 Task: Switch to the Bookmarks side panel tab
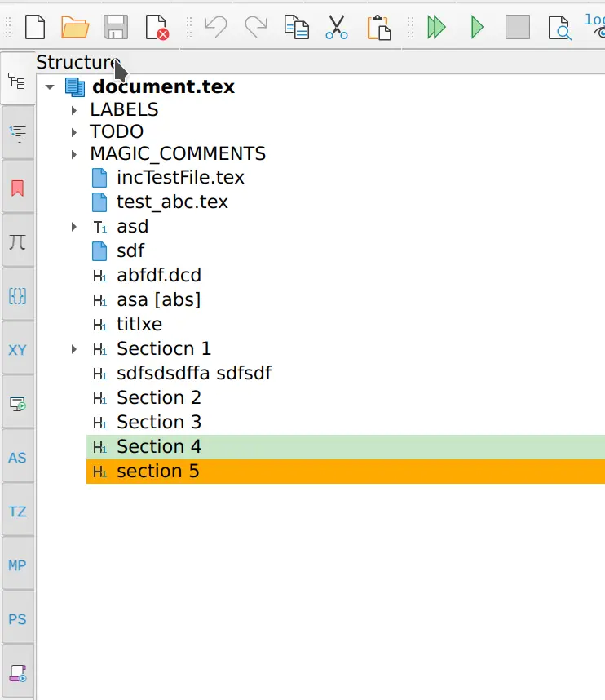tap(17, 188)
